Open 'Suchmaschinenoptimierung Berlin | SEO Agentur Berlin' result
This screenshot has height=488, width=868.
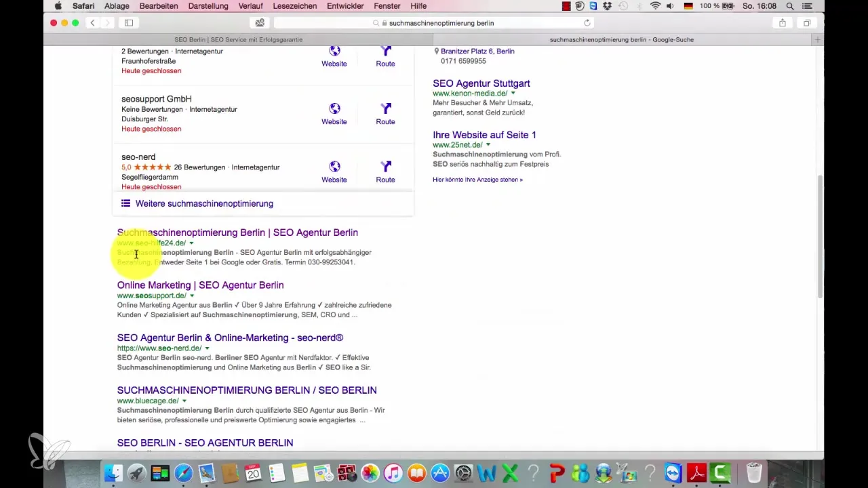coord(237,232)
